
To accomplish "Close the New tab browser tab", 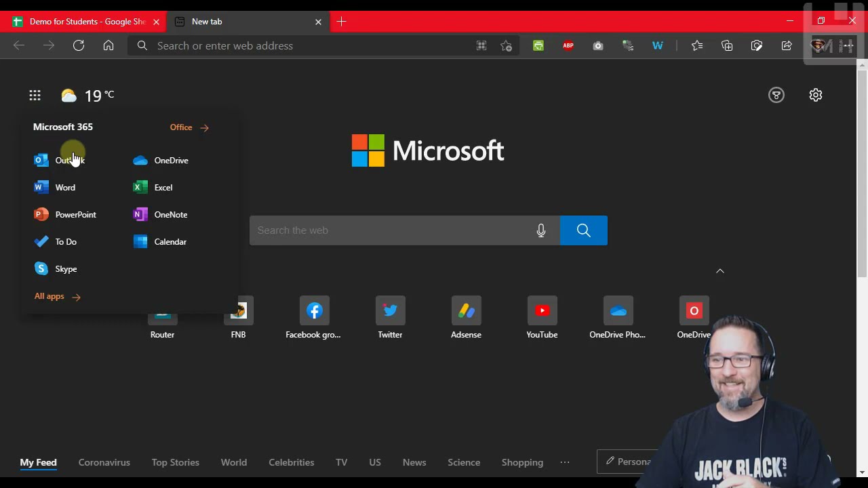I will 318,22.
